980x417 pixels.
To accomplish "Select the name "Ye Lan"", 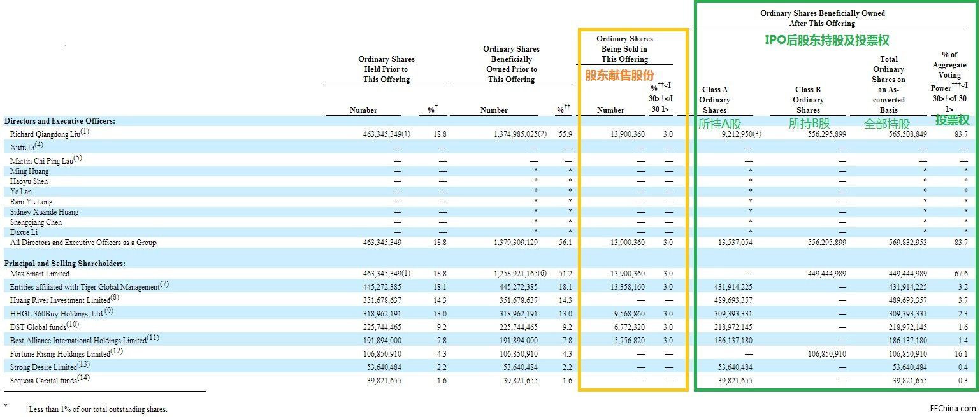I will tap(21, 192).
